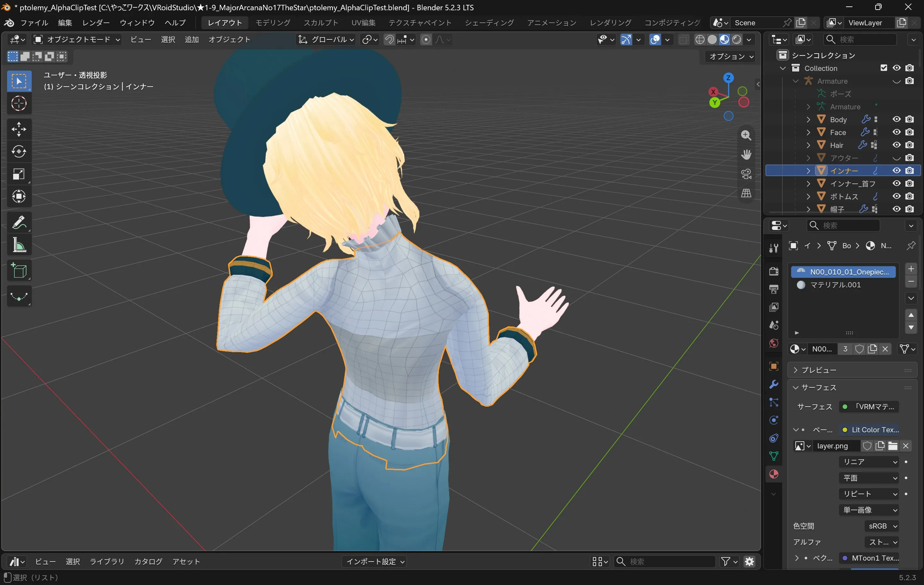This screenshot has width=924, height=585.
Task: Open the Object Data properties tab
Action: (x=774, y=456)
